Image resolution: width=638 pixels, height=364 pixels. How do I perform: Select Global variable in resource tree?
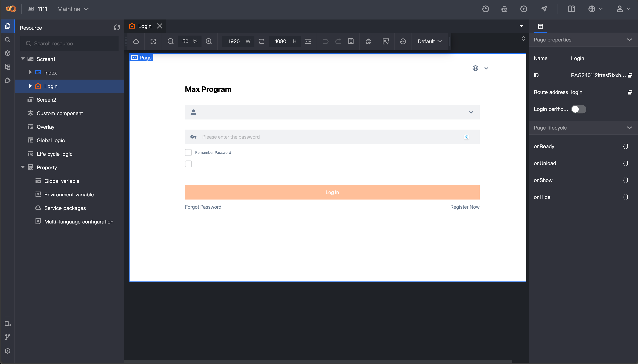62,181
